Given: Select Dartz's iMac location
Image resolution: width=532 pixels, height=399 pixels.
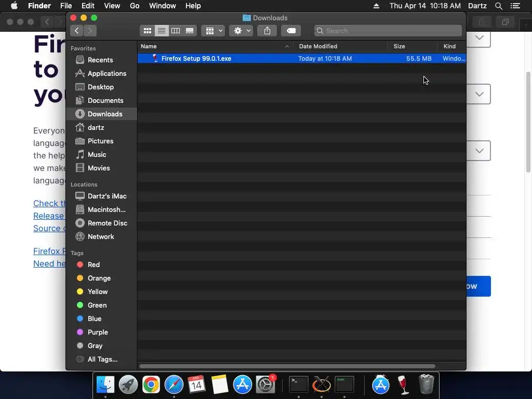Looking at the screenshot, I should [x=101, y=196].
